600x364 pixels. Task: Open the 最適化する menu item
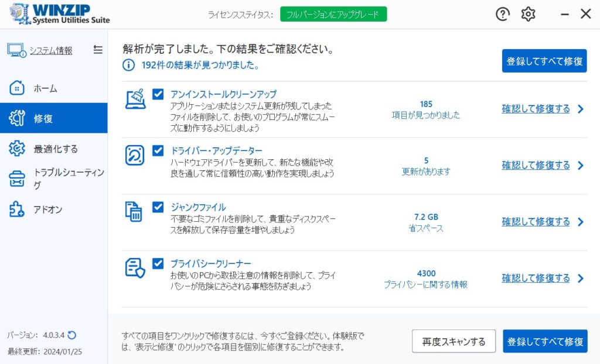pyautogui.click(x=53, y=149)
